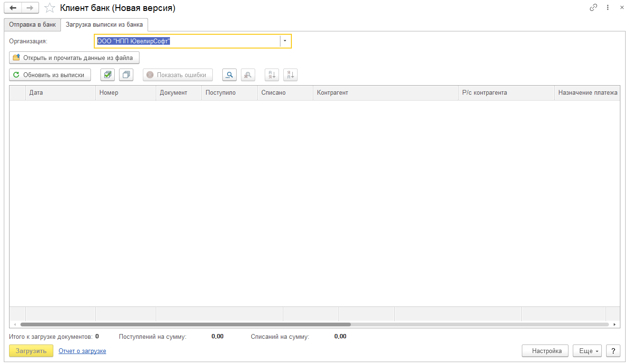Open help with the question mark button
This screenshot has width=628, height=364.
point(613,351)
